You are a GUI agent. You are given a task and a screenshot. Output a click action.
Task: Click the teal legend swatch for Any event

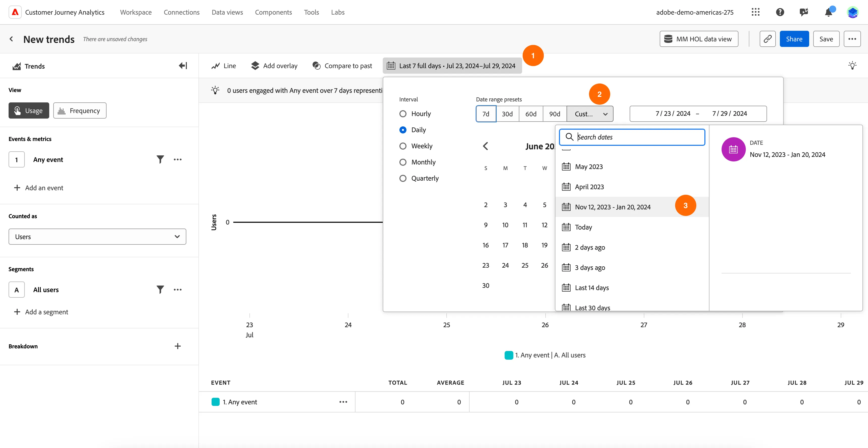click(509, 355)
